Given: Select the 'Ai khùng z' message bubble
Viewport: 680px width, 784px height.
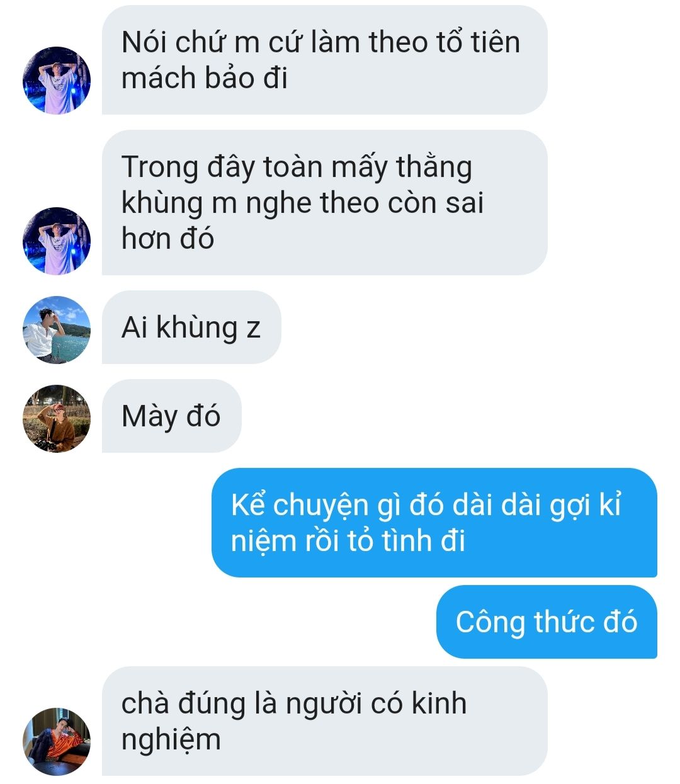Looking at the screenshot, I should [x=191, y=327].
